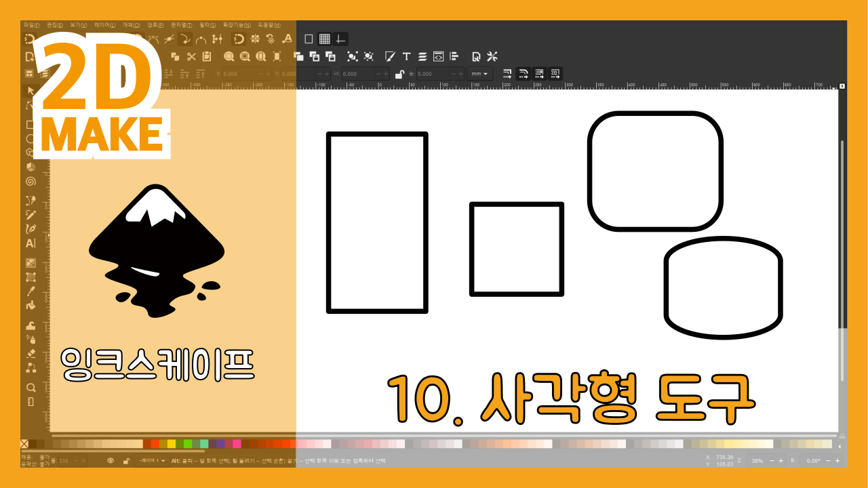The height and width of the screenshot is (488, 868).
Task: Select the Text tool in left toolbox
Action: (30, 243)
